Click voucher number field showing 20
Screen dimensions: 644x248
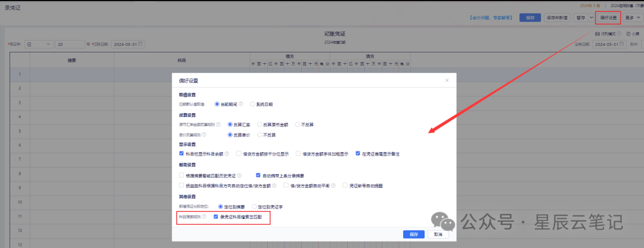[x=70, y=44]
